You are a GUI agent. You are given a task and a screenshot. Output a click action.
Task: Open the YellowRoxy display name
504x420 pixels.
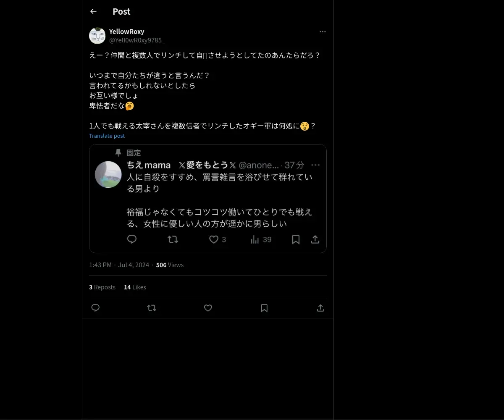pyautogui.click(x=126, y=31)
